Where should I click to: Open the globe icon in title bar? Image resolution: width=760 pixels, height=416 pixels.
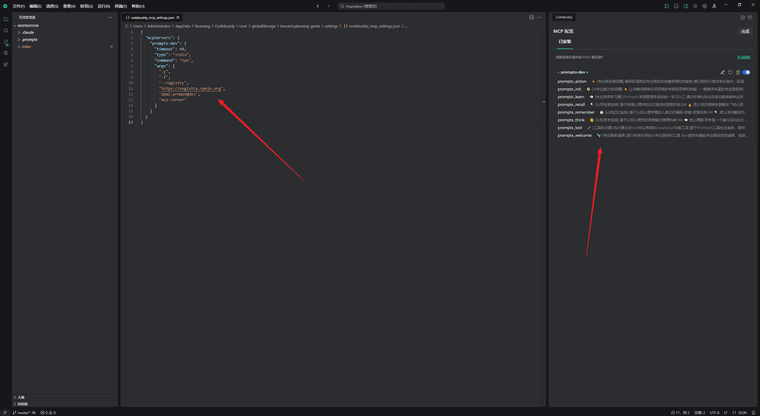click(x=704, y=6)
